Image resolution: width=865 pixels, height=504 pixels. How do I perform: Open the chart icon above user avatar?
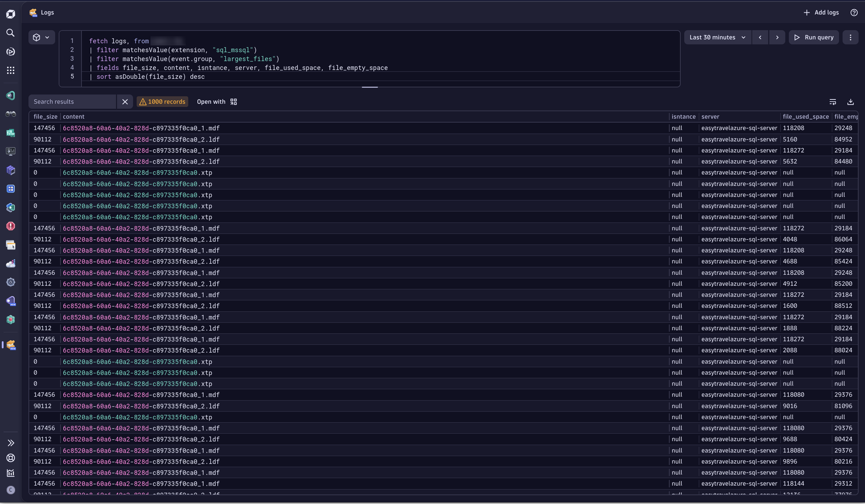point(10,473)
